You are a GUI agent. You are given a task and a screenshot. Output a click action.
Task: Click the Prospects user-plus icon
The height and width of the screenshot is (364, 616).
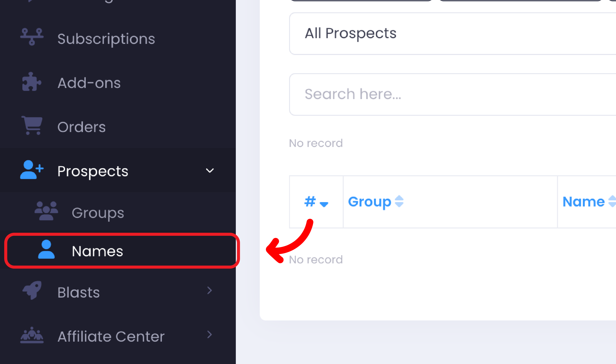pos(32,170)
